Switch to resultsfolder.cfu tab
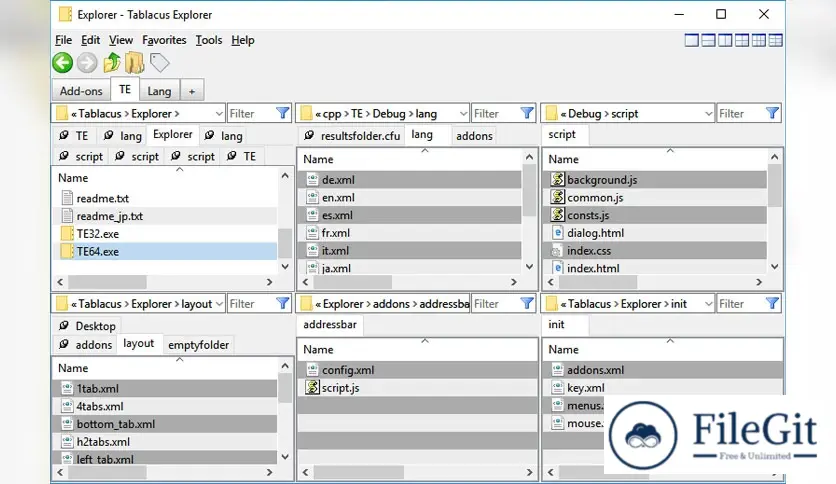 click(352, 135)
